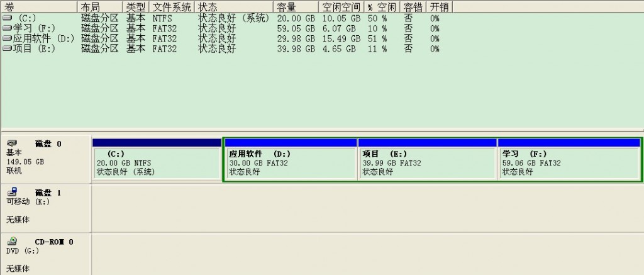
Task: Click the blue bar above 学习 (F:) partition
Action: coord(569,143)
